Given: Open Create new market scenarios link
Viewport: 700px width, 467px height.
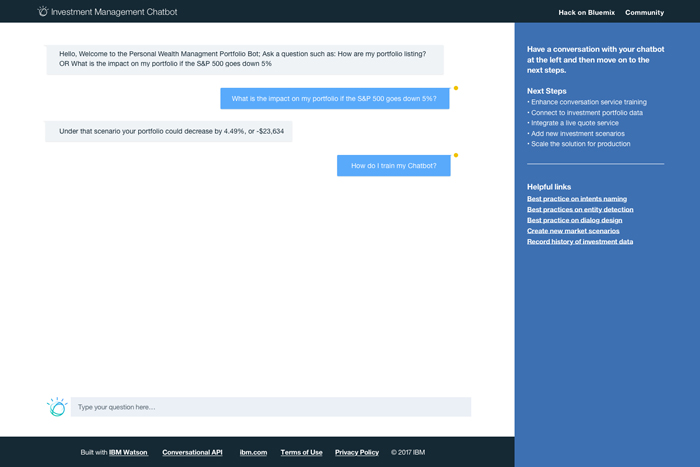Looking at the screenshot, I should point(573,231).
